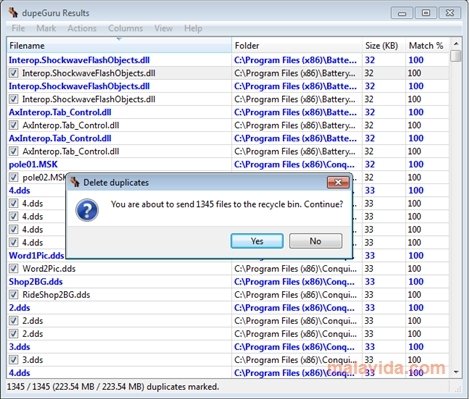Sort results by the Filename column header
This screenshot has width=469, height=399.
(119, 46)
